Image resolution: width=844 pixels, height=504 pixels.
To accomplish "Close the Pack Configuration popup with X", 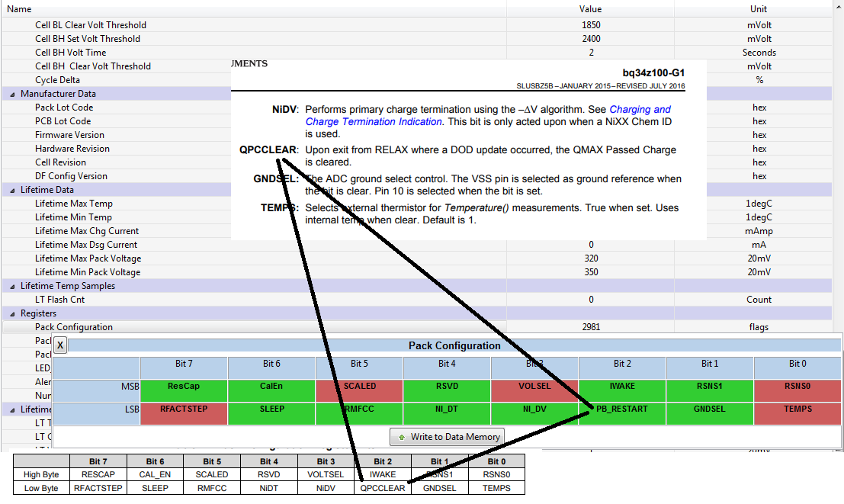I will (x=60, y=345).
